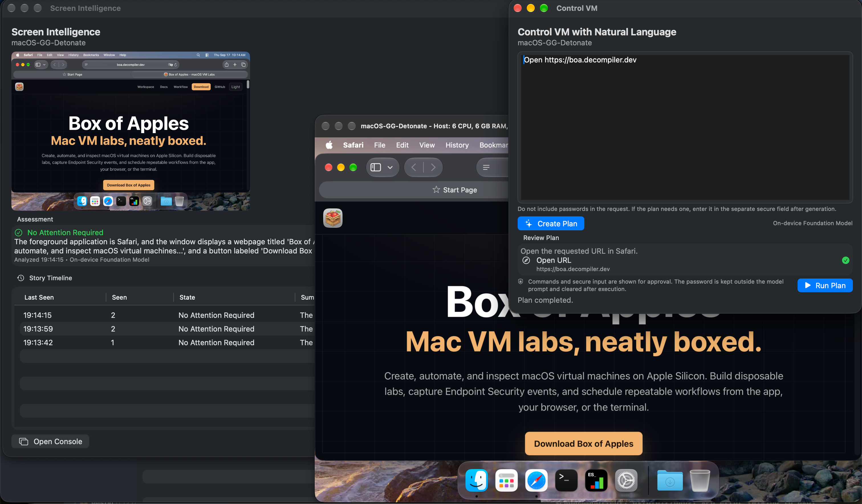862x504 pixels.
Task: Click the Last Seen column header
Action: pyautogui.click(x=39, y=297)
